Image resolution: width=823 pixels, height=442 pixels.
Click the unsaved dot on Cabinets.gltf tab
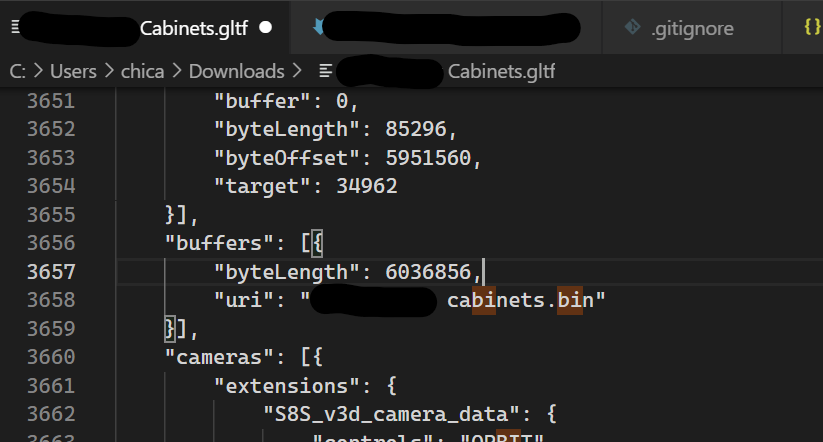click(266, 27)
